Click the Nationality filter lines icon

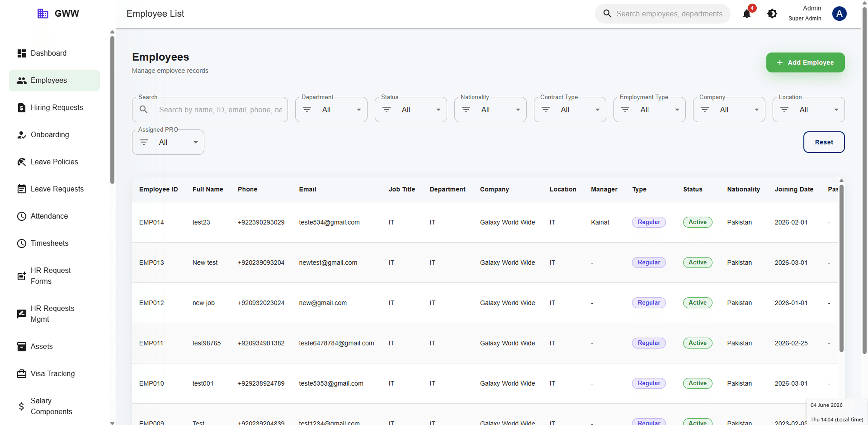(x=466, y=110)
